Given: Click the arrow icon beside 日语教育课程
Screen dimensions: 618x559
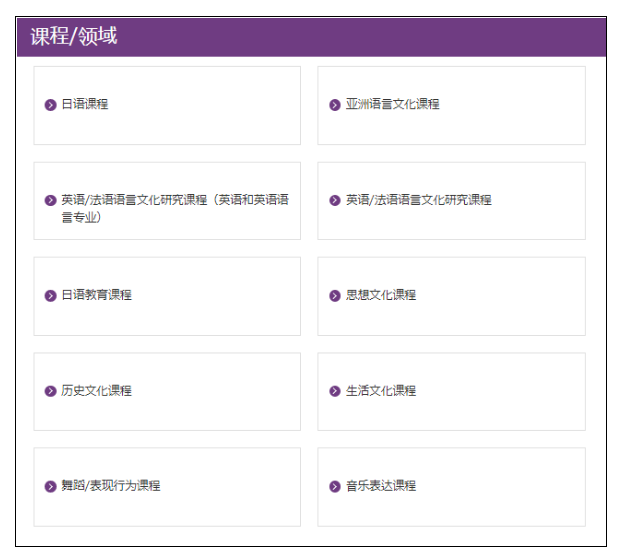Looking at the screenshot, I should tap(50, 296).
